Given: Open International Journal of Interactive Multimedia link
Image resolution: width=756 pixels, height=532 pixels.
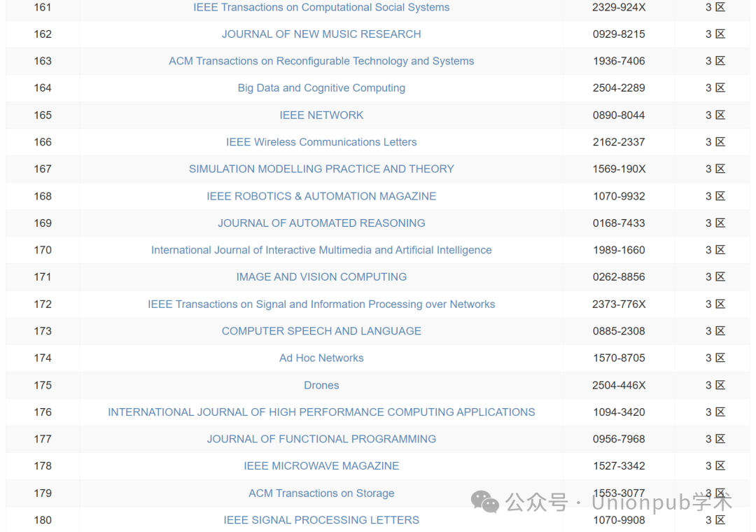Looking at the screenshot, I should [321, 251].
